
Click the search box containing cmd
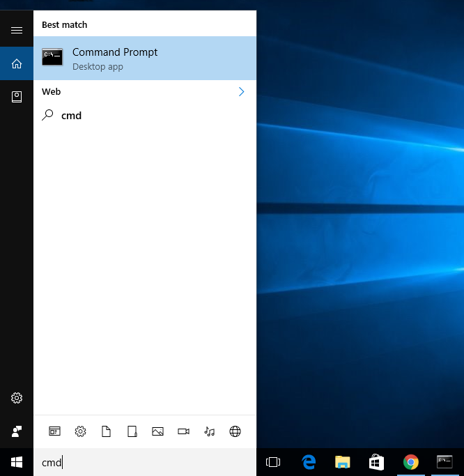(x=145, y=462)
